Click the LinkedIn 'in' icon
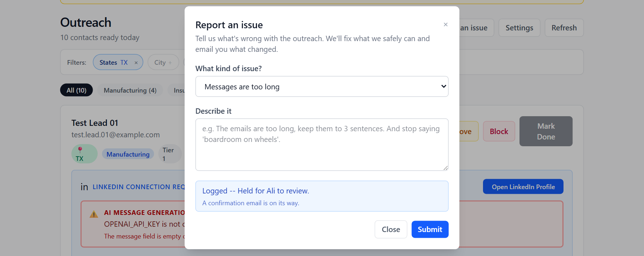 [84, 187]
